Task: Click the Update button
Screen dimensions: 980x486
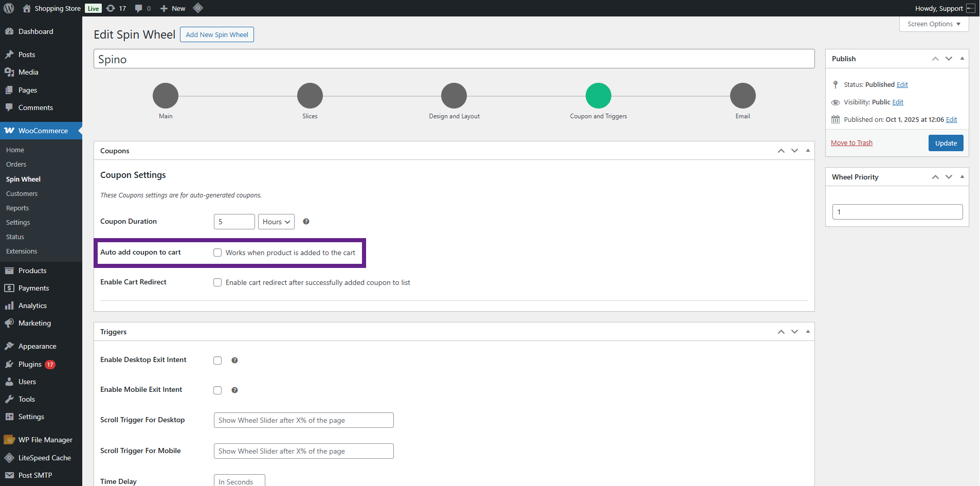Action: click(x=946, y=143)
